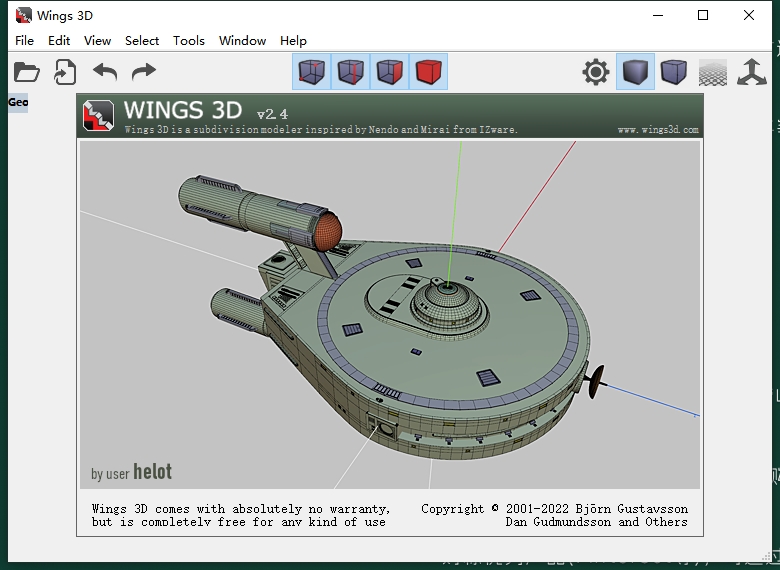Viewport: 780px width, 570px height.
Task: Redo the action with the right arrow icon
Action: point(144,72)
